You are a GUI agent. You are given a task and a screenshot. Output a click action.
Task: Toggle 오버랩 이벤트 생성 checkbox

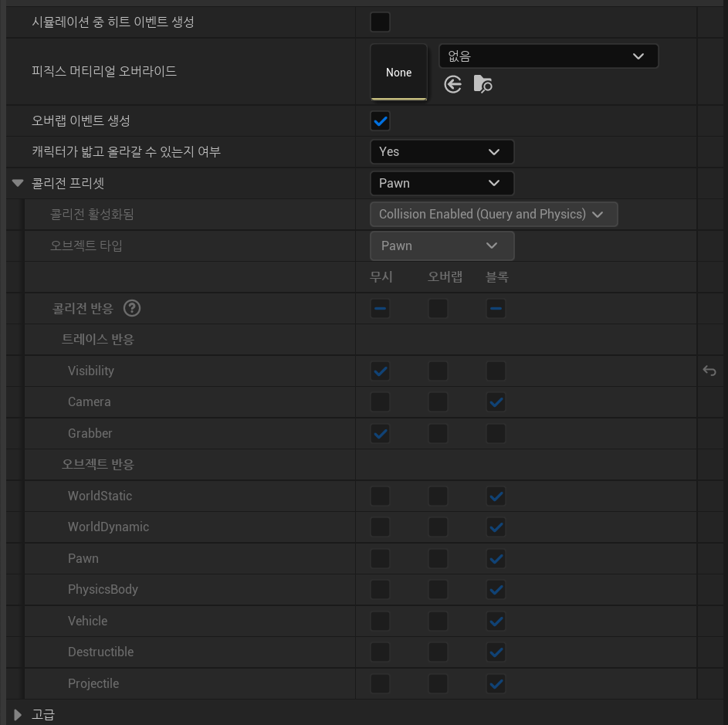point(381,121)
